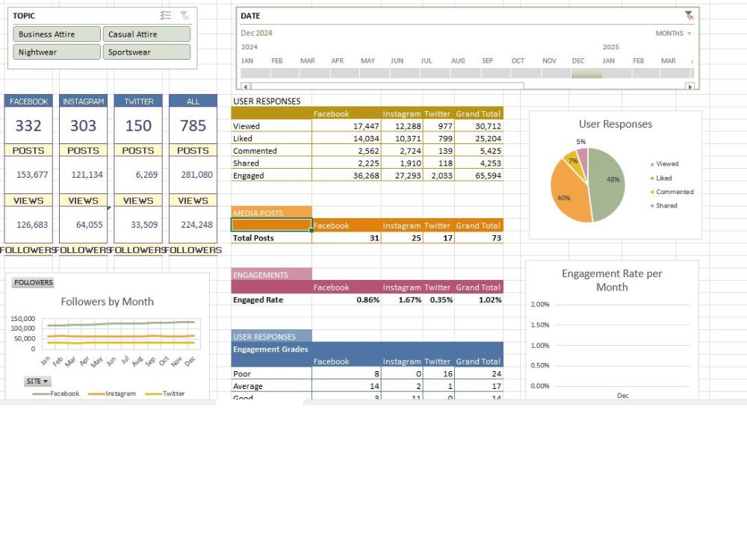Click the Instagram legend entry in followers chart
The height and width of the screenshot is (560, 747).
click(112, 393)
